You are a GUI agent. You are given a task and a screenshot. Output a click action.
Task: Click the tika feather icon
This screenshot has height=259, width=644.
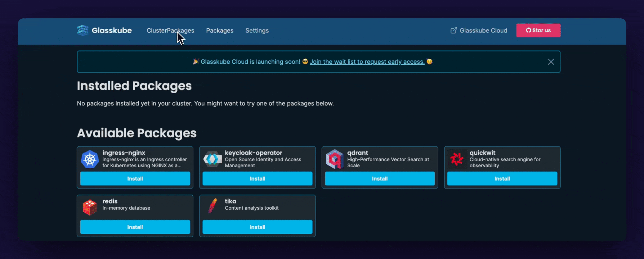tap(213, 206)
